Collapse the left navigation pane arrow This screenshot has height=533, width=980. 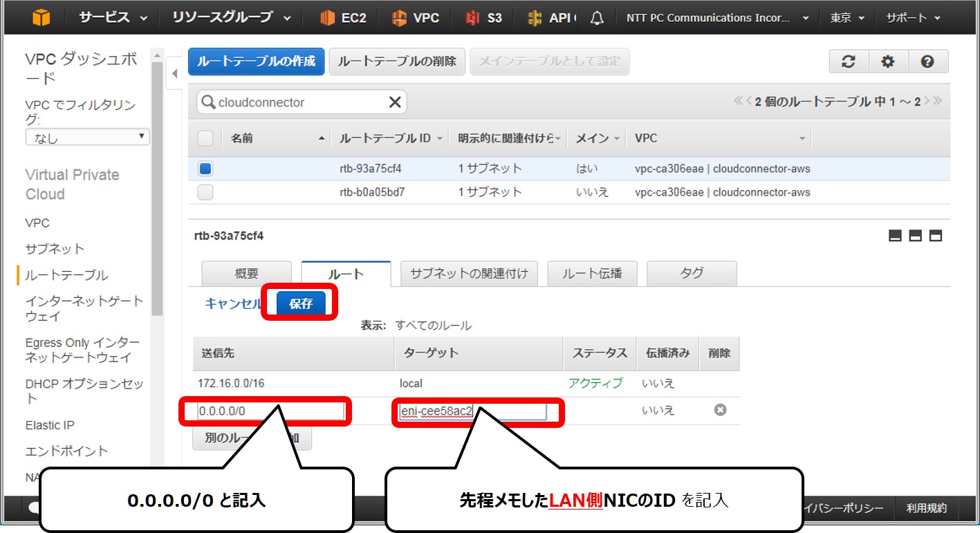tap(174, 73)
